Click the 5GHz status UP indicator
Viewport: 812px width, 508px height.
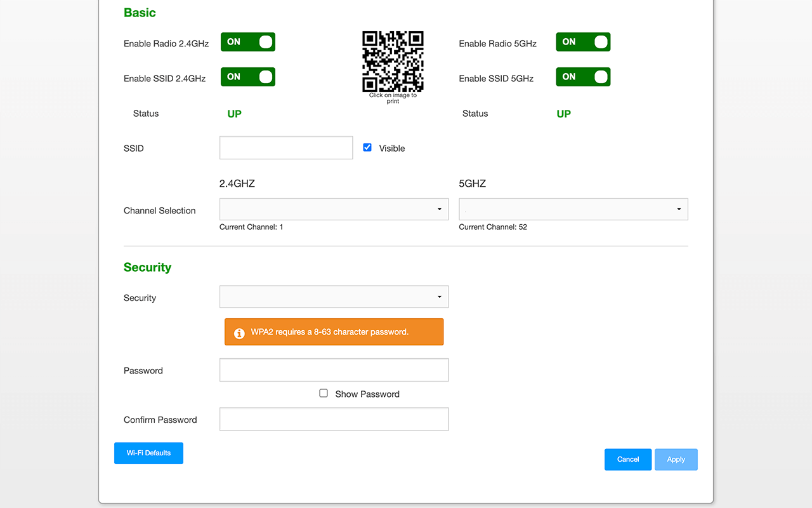[x=564, y=114]
